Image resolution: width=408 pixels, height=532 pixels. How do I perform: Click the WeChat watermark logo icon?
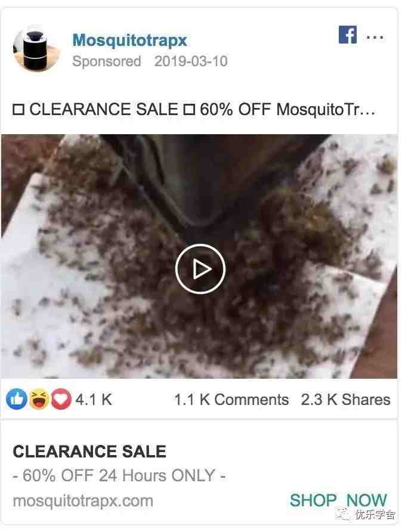pos(343,514)
